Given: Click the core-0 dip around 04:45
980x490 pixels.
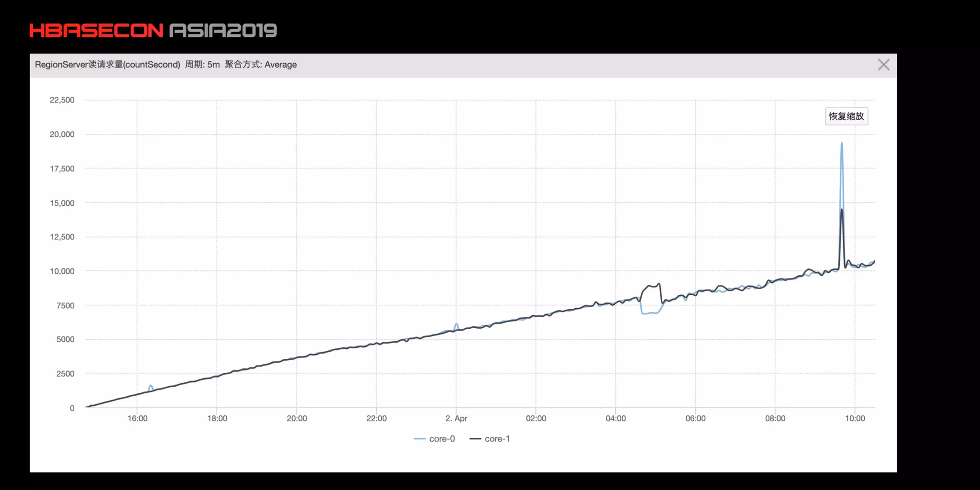Looking at the screenshot, I should 649,313.
